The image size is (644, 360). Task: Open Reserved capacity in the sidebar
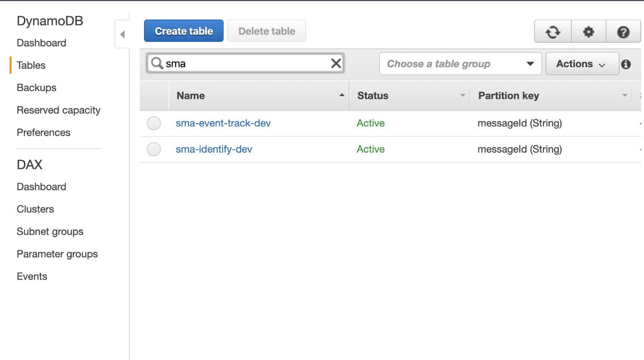coord(58,110)
